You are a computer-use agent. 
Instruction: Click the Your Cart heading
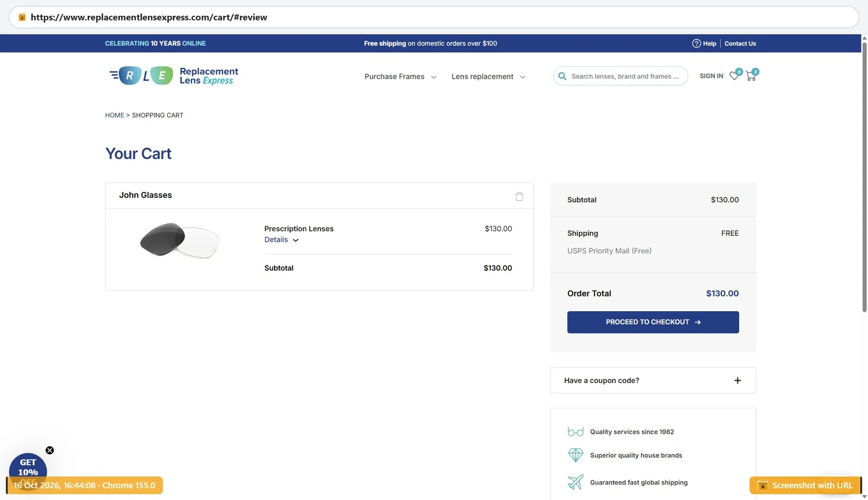coord(138,153)
